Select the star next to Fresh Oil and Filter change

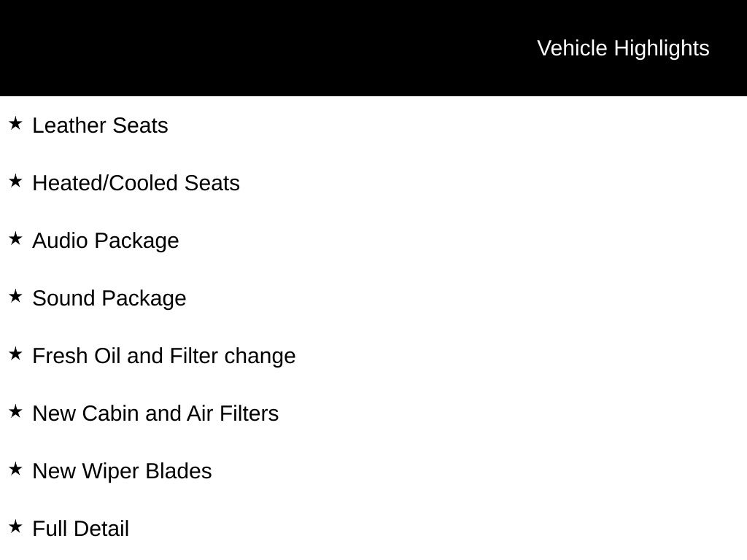click(x=15, y=354)
